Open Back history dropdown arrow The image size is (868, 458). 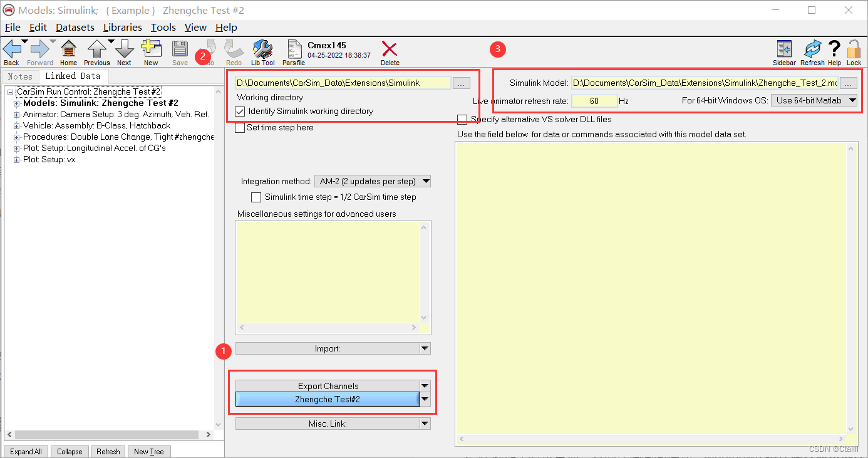[x=24, y=41]
